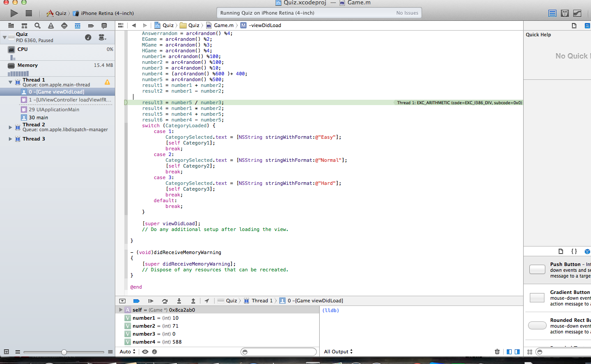Click the Stop button in toolbar

tap(29, 13)
